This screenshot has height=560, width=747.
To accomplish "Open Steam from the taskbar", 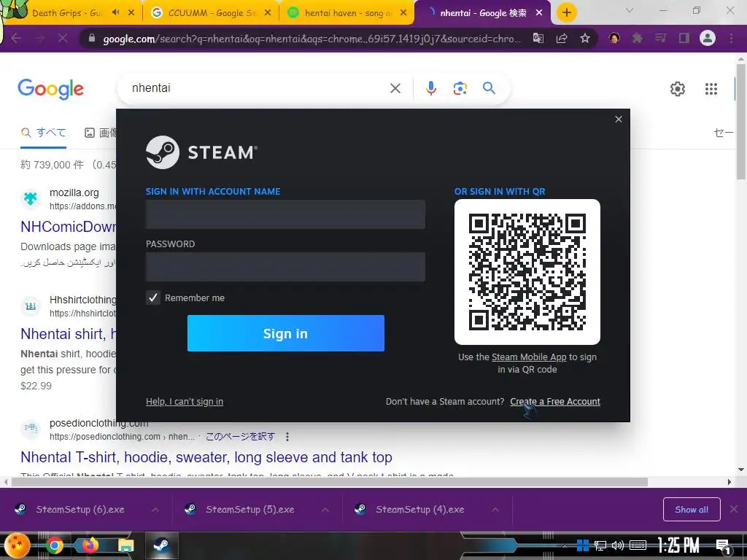I will pos(161,545).
